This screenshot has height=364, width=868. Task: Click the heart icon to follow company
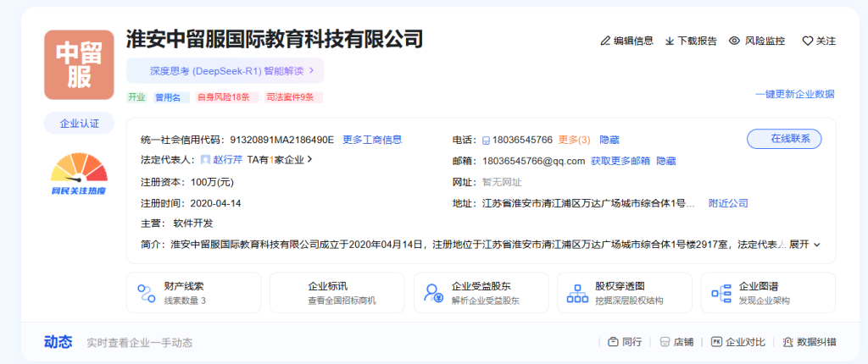(808, 41)
